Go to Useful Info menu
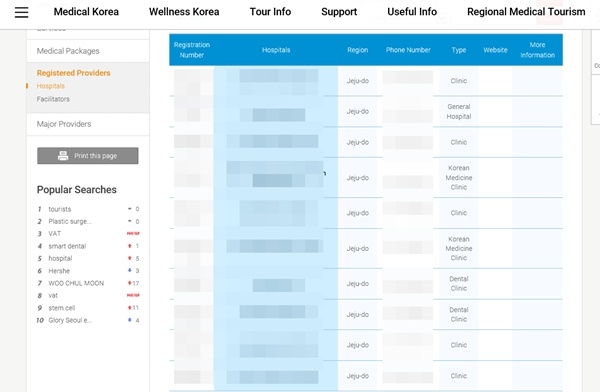 [412, 12]
